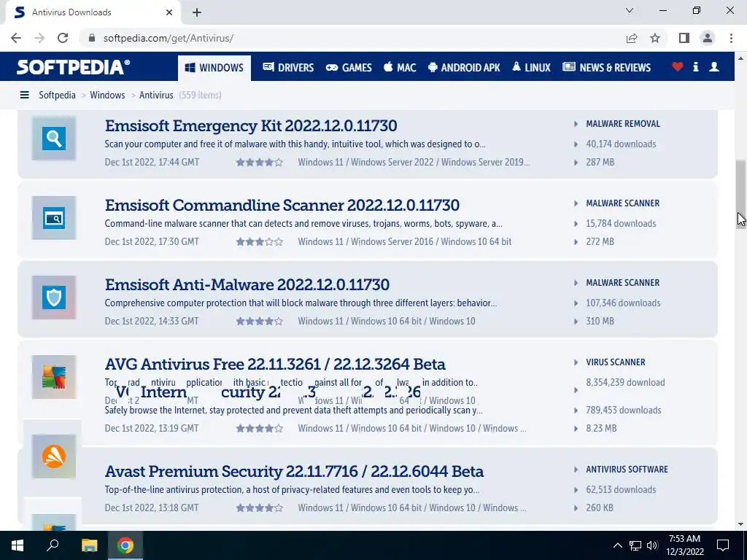Open a new browser tab
This screenshot has height=560, width=747.
click(197, 12)
